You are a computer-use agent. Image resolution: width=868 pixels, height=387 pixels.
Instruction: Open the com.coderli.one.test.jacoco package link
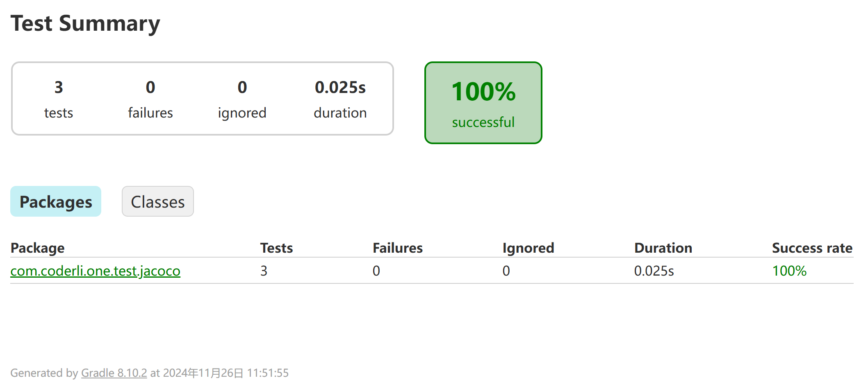tap(95, 271)
